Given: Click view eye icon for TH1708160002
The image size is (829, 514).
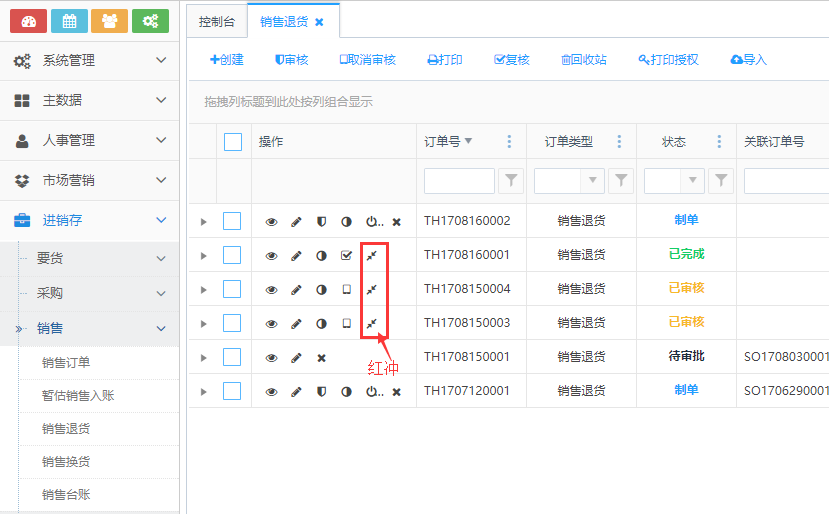Looking at the screenshot, I should 271,222.
